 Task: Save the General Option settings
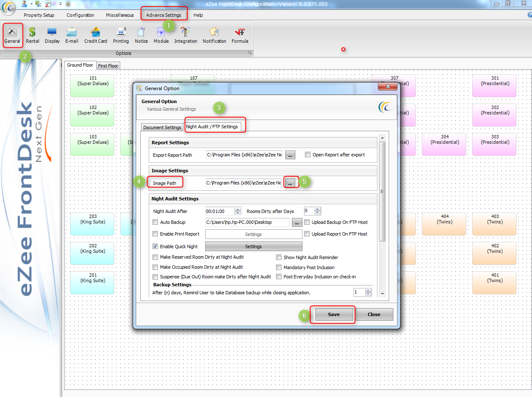pyautogui.click(x=333, y=314)
